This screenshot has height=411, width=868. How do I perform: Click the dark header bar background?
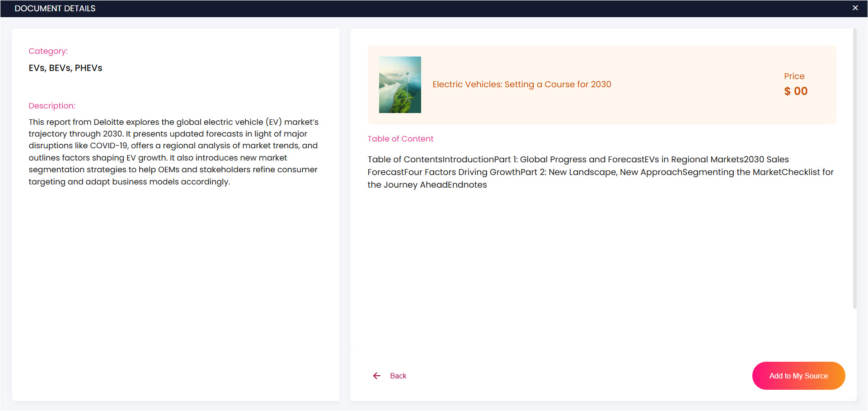click(452, 9)
